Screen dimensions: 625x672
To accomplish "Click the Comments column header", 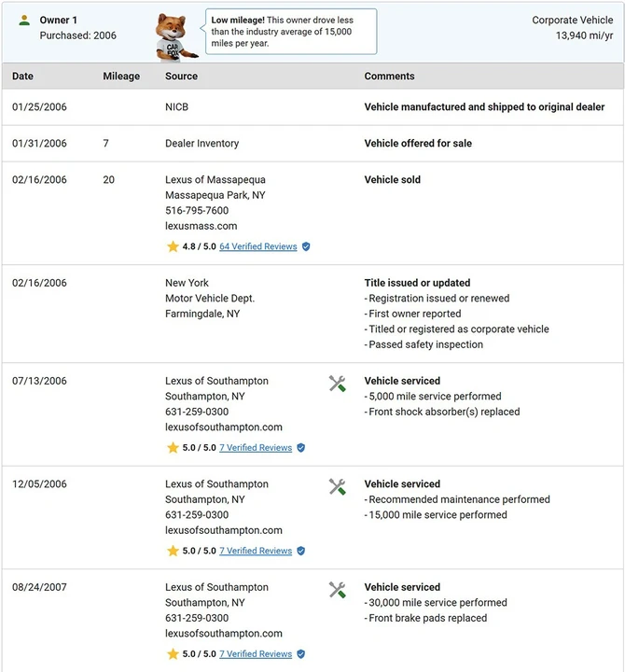I will tap(389, 76).
